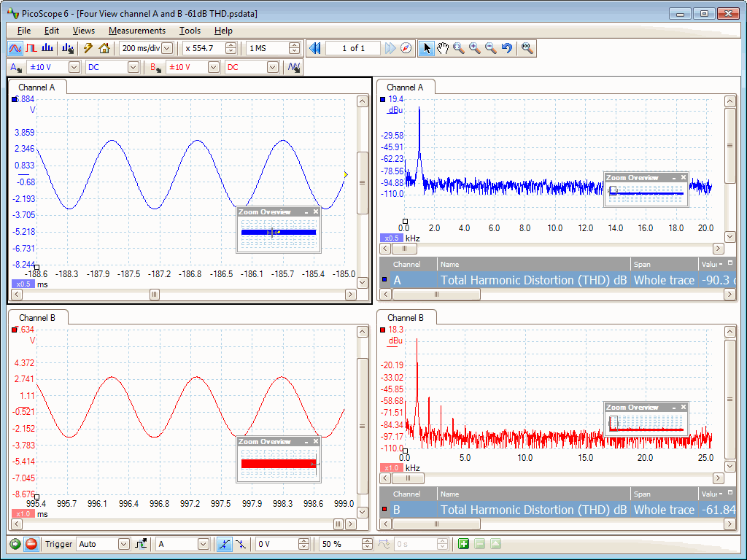The height and width of the screenshot is (560, 747).
Task: Open the Measurements menu
Action: point(137,31)
